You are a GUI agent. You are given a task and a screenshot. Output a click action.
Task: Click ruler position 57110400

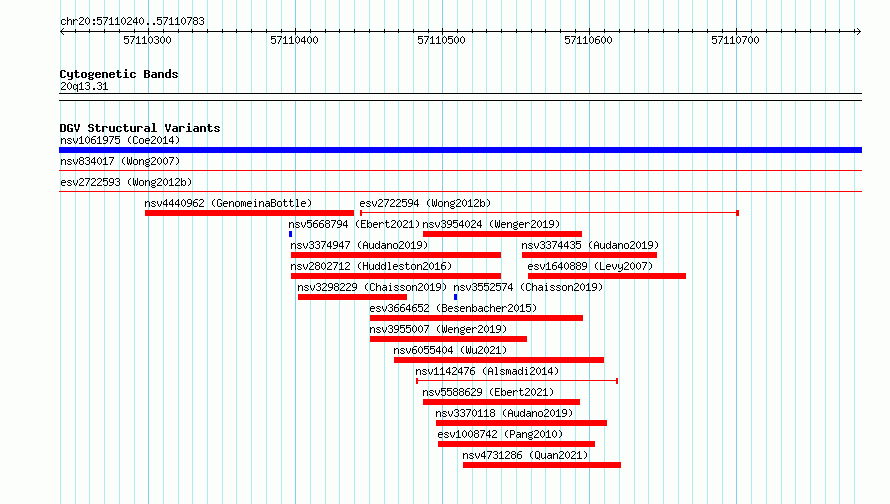click(295, 40)
